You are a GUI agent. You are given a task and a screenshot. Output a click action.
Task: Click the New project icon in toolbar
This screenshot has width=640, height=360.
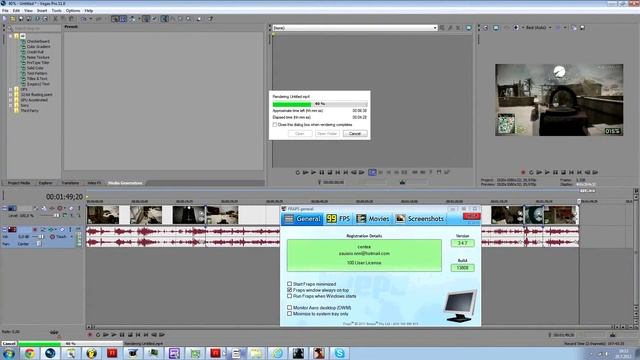(x=5, y=18)
